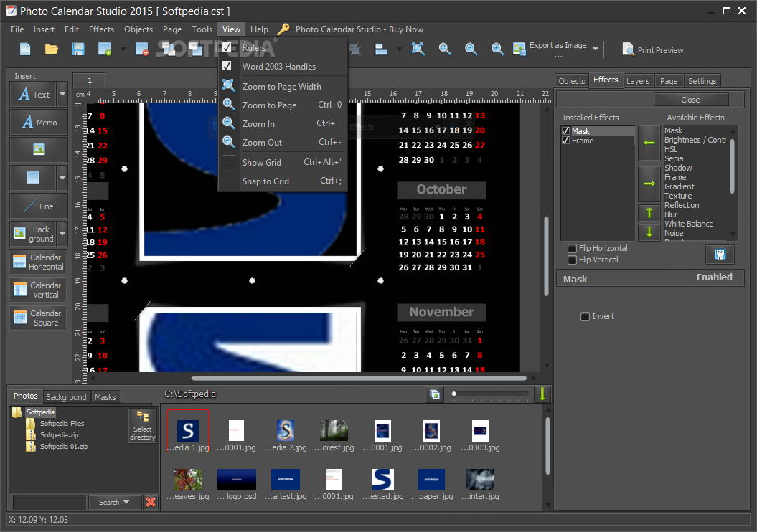
Task: Click the Select directory button
Action: [142, 426]
